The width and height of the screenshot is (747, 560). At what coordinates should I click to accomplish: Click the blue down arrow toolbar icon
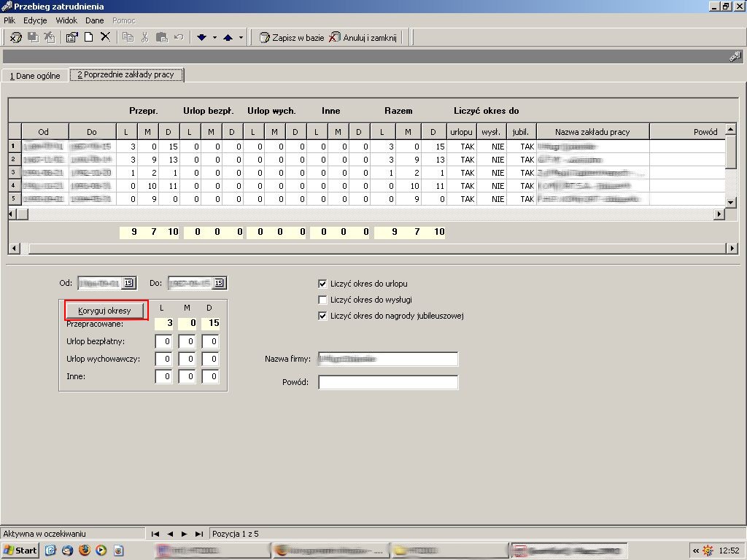click(201, 37)
